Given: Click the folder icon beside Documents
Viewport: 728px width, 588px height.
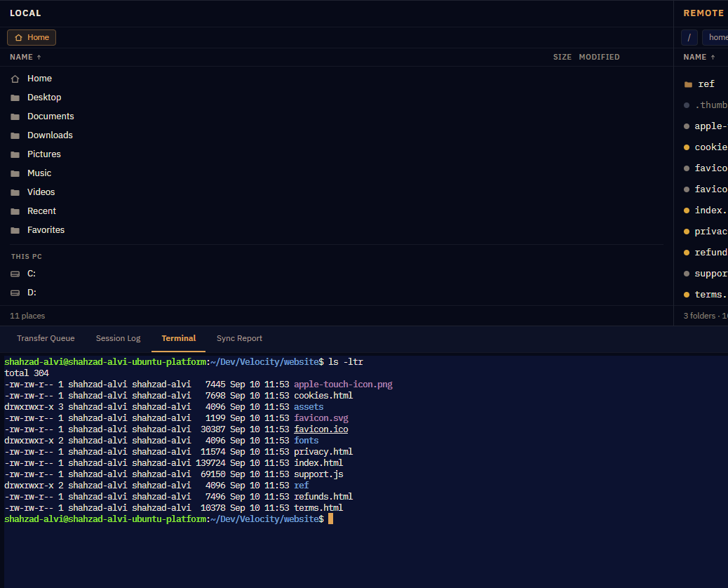Looking at the screenshot, I should click(x=15, y=116).
